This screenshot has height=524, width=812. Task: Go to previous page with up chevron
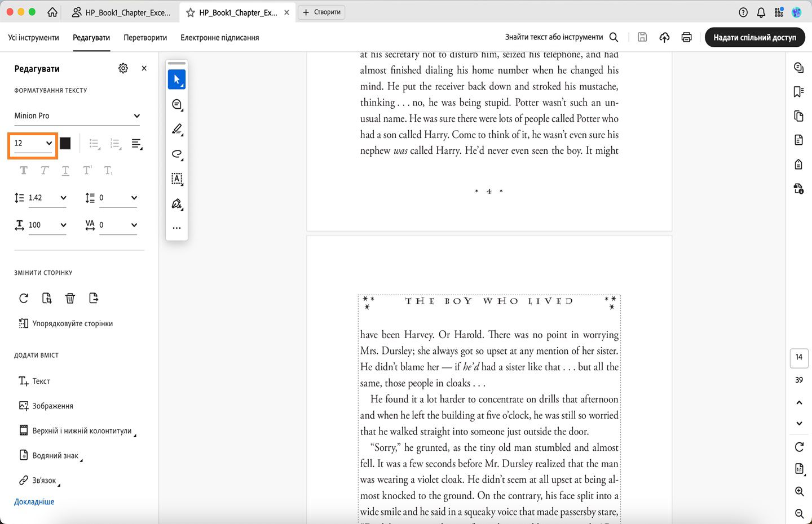tap(799, 402)
